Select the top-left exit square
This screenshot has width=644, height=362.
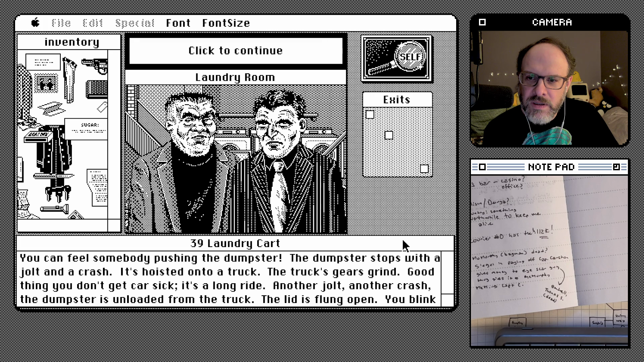pos(370,115)
